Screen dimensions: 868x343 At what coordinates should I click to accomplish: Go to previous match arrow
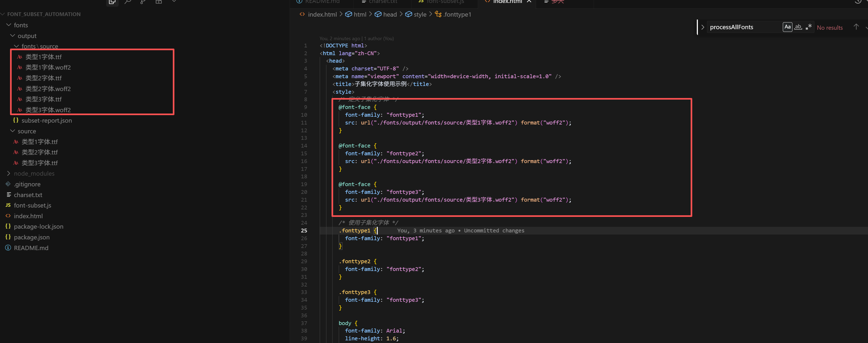pos(856,27)
